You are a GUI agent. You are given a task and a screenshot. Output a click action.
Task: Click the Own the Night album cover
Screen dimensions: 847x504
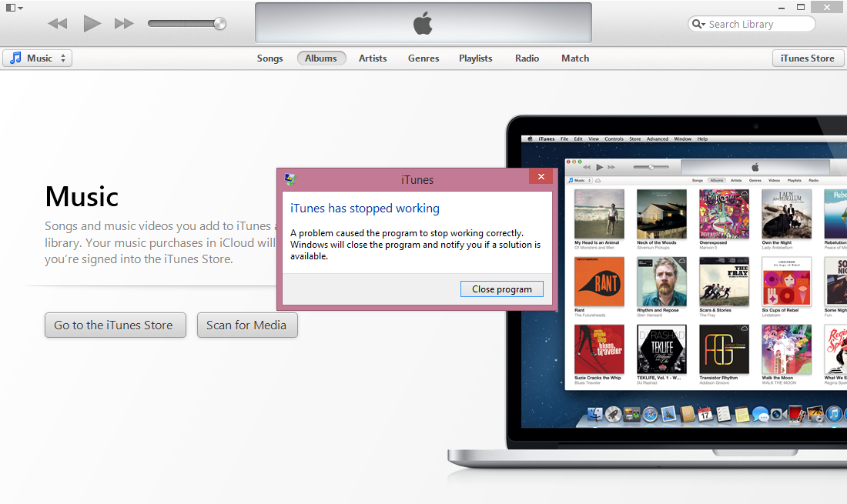(x=786, y=214)
